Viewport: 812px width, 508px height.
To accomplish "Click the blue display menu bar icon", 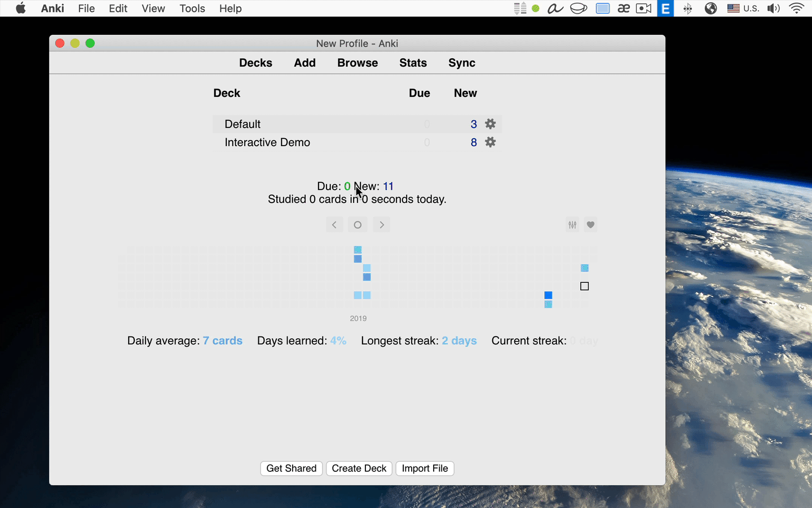I will 603,8.
